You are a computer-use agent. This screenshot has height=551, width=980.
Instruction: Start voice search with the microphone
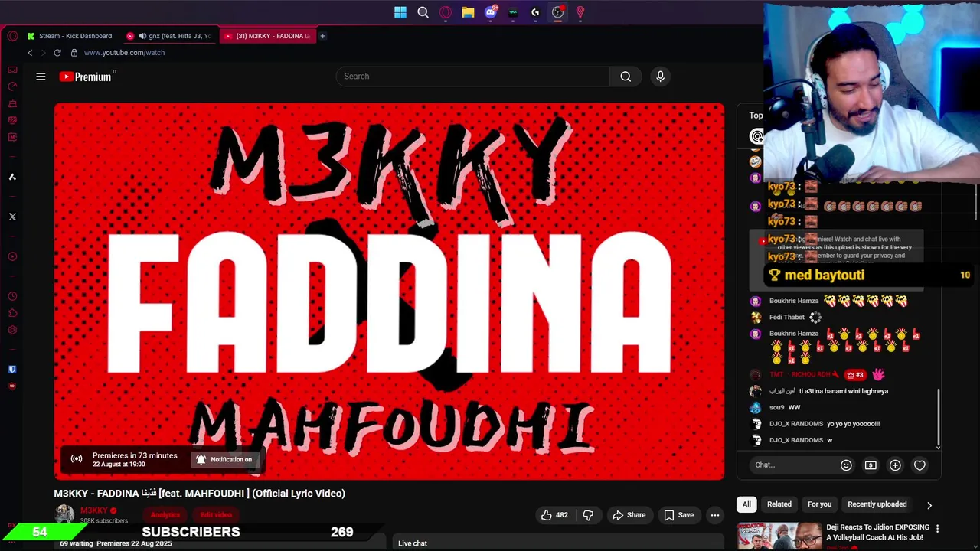pyautogui.click(x=660, y=77)
